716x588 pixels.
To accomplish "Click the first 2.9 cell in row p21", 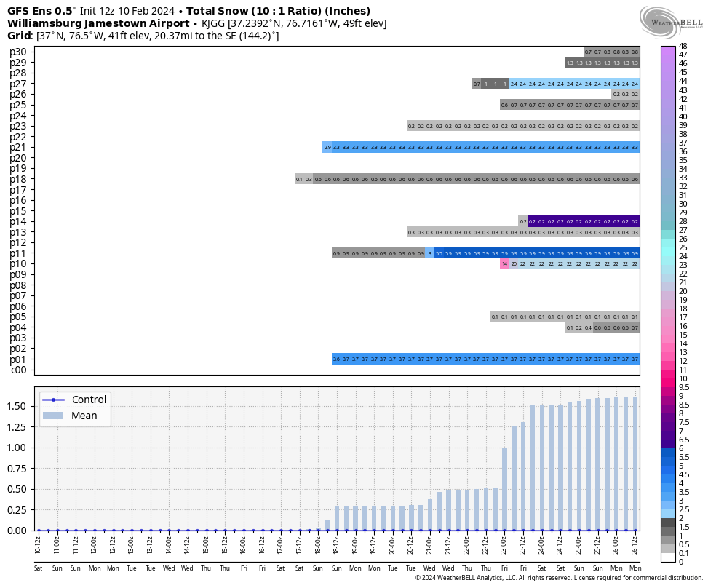I will pyautogui.click(x=327, y=148).
